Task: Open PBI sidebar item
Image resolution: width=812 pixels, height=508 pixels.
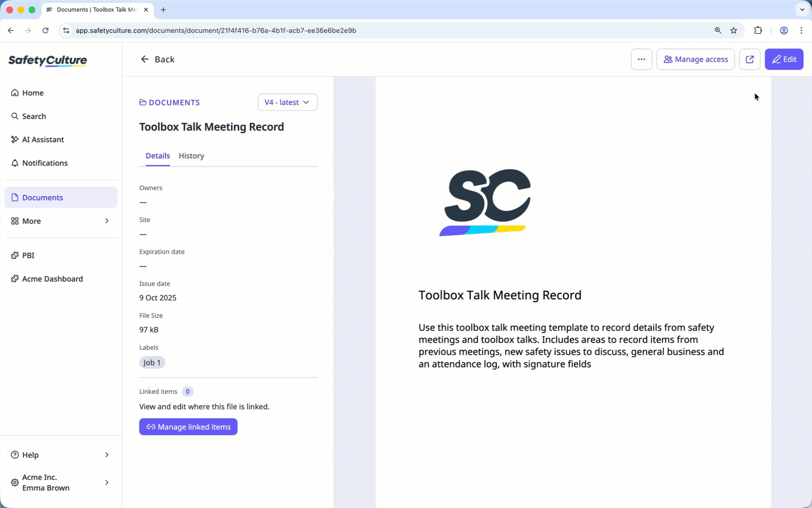Action: pos(60,255)
